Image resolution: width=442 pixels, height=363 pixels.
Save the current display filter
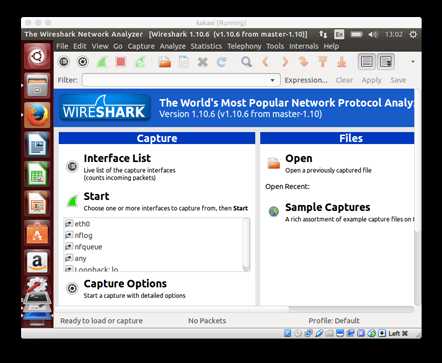tap(398, 80)
